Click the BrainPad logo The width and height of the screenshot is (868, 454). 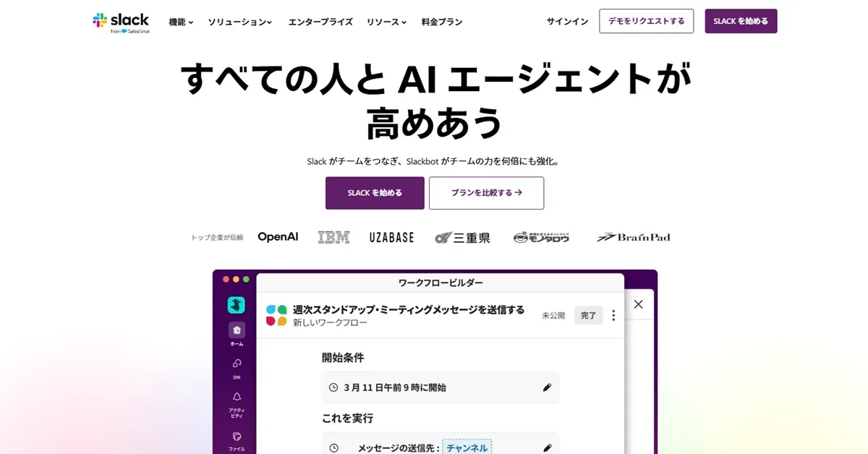(633, 237)
